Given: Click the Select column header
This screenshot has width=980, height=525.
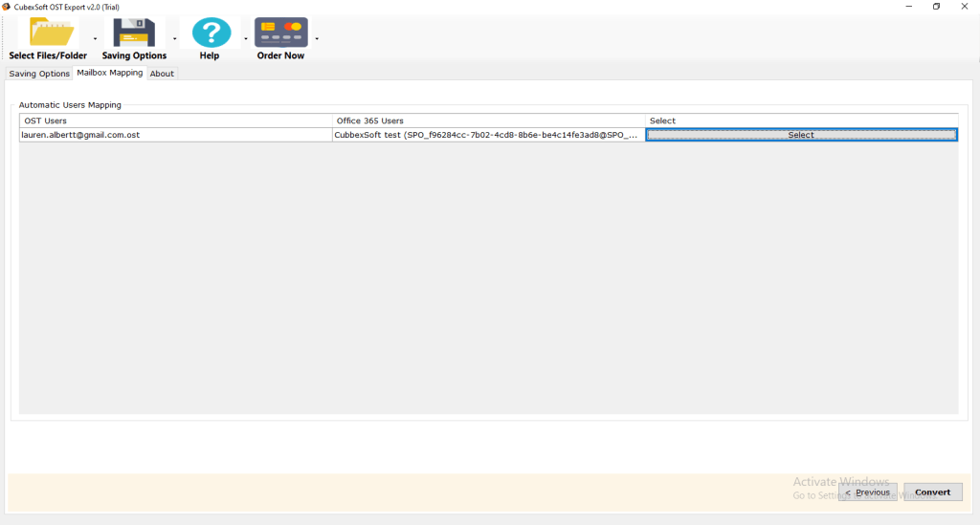Looking at the screenshot, I should pos(801,121).
